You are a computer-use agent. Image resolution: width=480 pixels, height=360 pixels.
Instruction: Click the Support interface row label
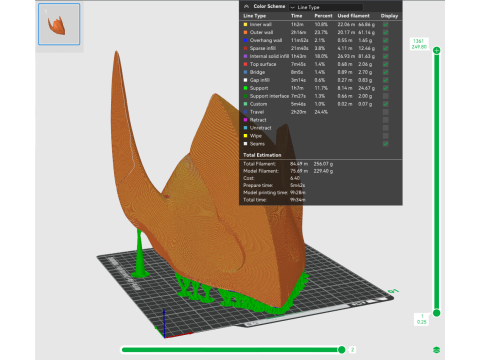click(x=269, y=96)
